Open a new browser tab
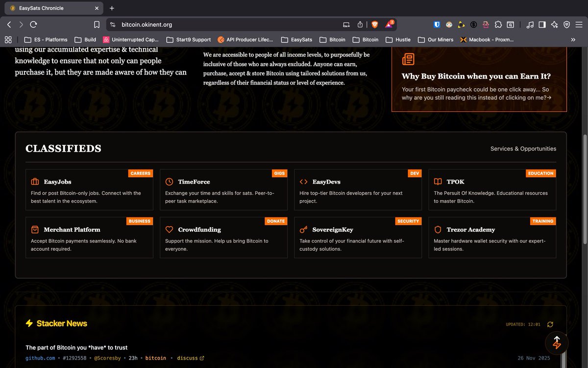 coord(112,8)
